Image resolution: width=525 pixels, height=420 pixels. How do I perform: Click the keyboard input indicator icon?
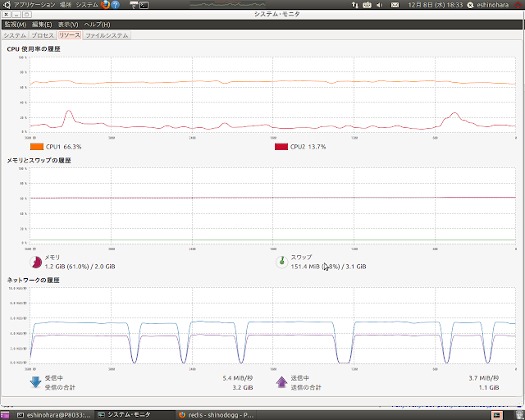pyautogui.click(x=367, y=5)
